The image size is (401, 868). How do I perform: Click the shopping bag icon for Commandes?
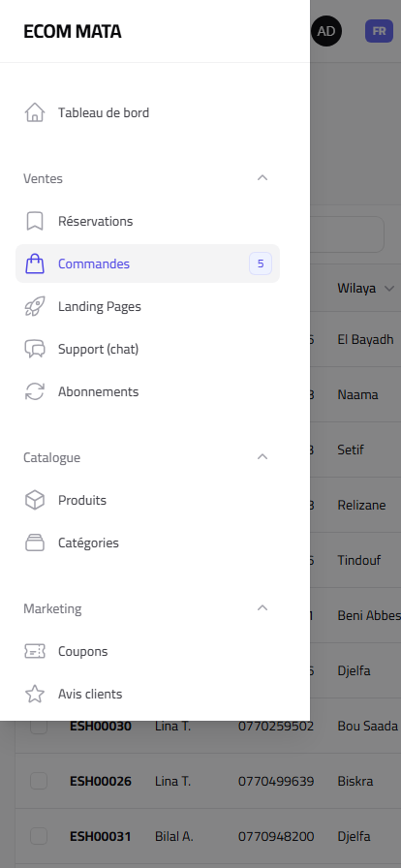[35, 263]
